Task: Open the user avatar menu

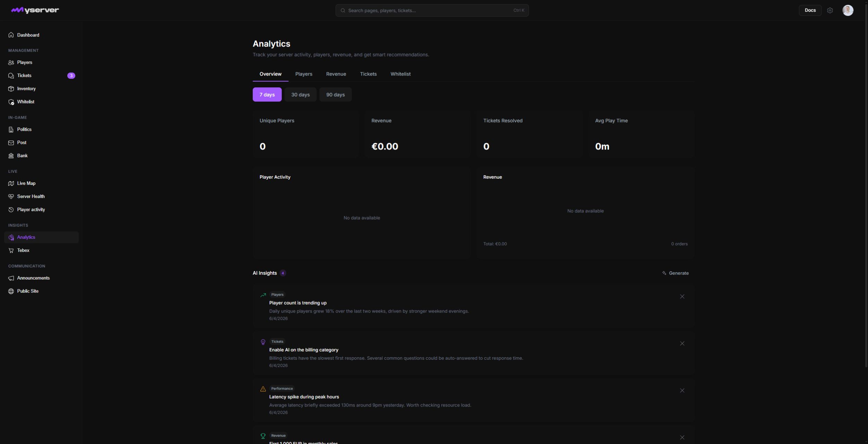Action: [x=848, y=10]
